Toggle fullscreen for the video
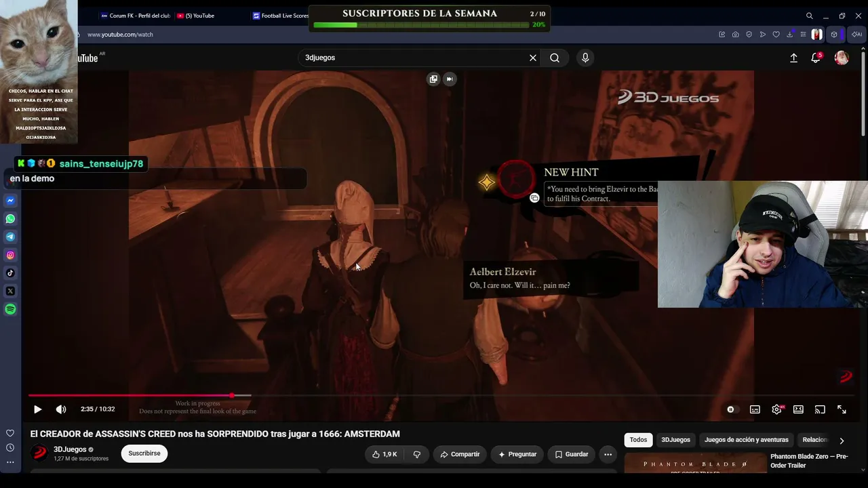 point(842,409)
